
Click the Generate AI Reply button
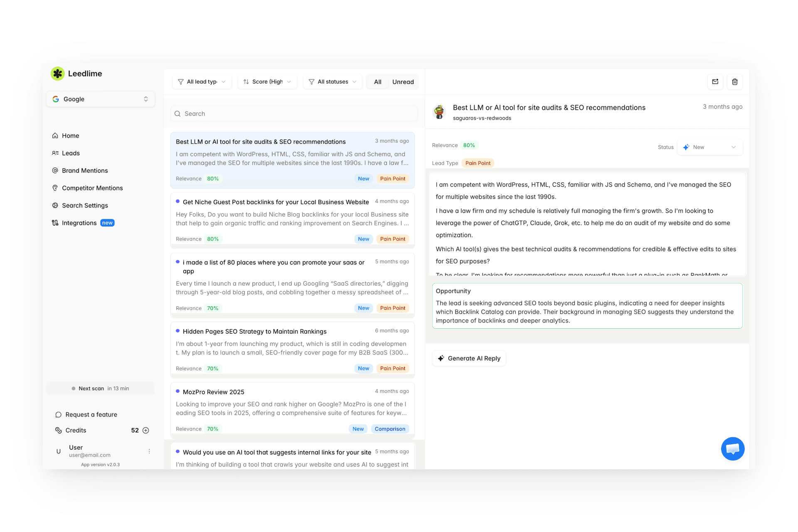point(469,358)
